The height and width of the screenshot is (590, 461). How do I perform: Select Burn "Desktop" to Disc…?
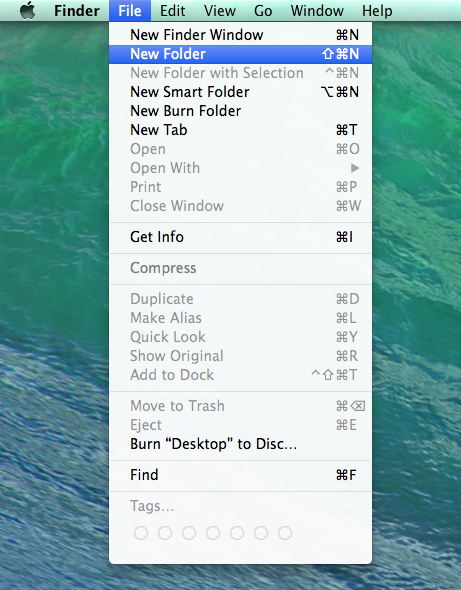click(240, 444)
